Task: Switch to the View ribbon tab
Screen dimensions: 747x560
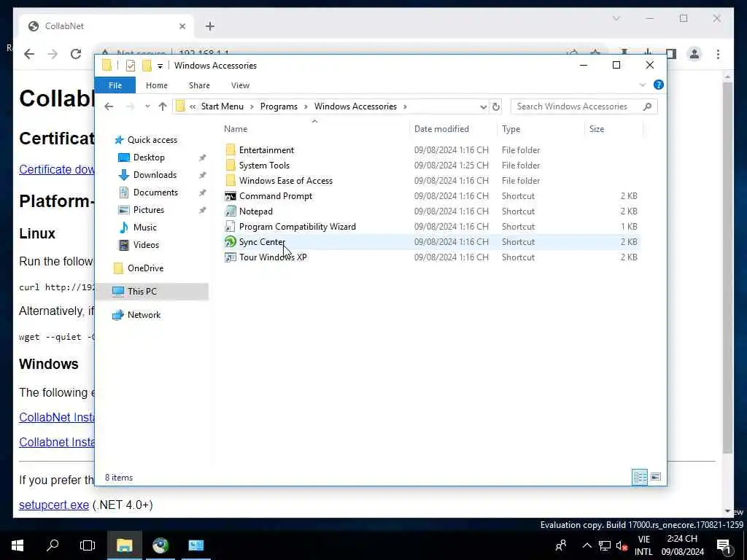Action: pos(240,85)
